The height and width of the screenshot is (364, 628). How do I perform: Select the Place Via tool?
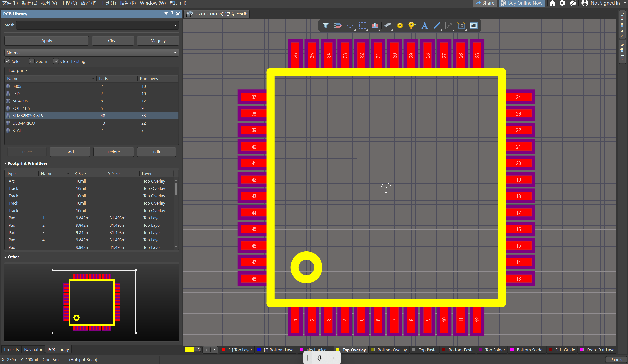(412, 25)
